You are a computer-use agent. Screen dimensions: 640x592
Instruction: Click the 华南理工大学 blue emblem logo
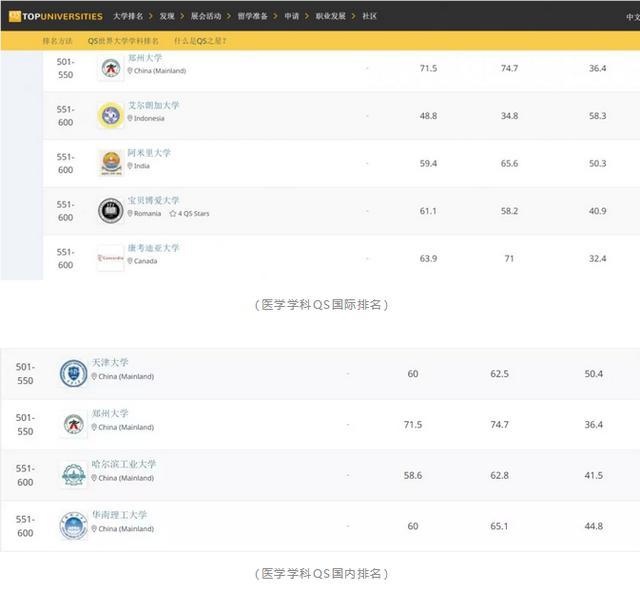point(73,526)
